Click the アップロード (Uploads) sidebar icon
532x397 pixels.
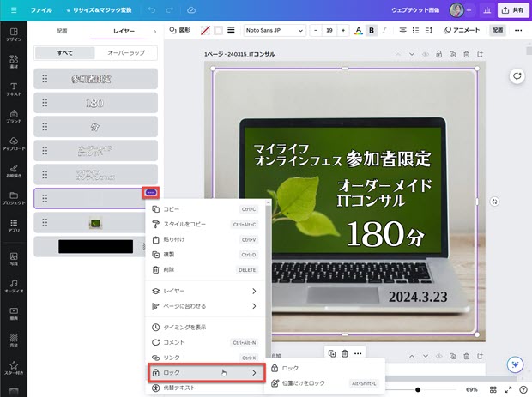click(x=14, y=144)
